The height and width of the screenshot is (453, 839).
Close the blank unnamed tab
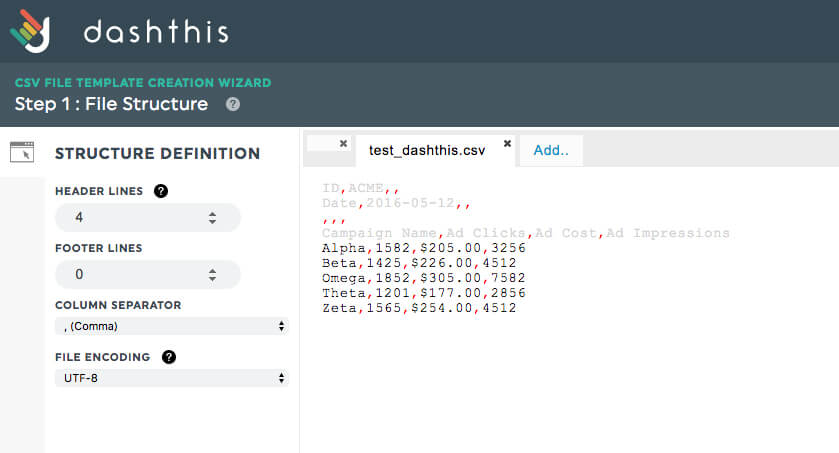click(x=344, y=143)
